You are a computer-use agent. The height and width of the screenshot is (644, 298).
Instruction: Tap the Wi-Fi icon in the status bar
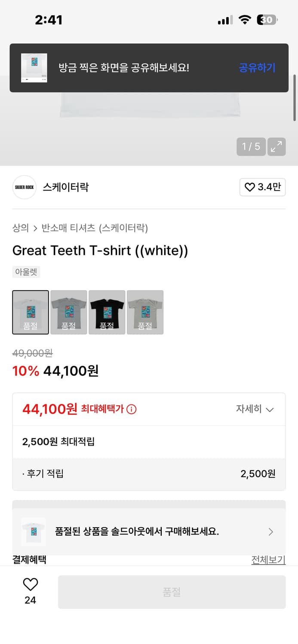click(246, 19)
